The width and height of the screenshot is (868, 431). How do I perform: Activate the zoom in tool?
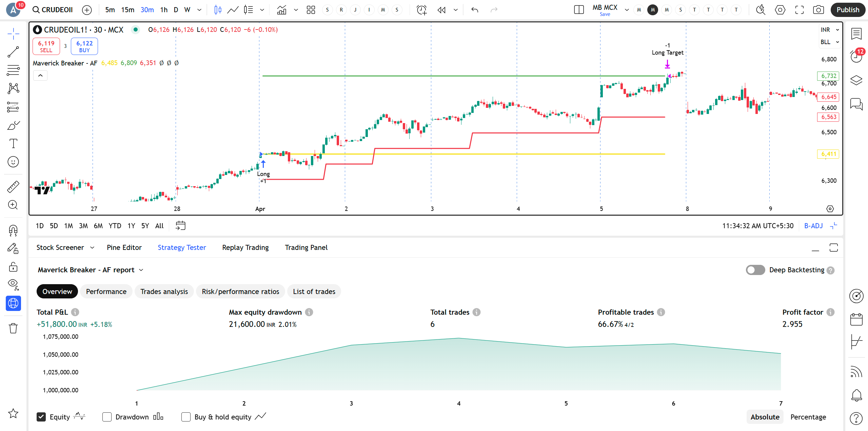tap(13, 205)
